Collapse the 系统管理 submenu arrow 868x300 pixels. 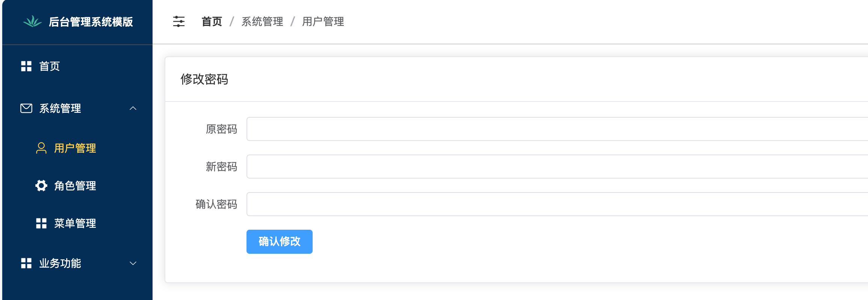(x=133, y=108)
